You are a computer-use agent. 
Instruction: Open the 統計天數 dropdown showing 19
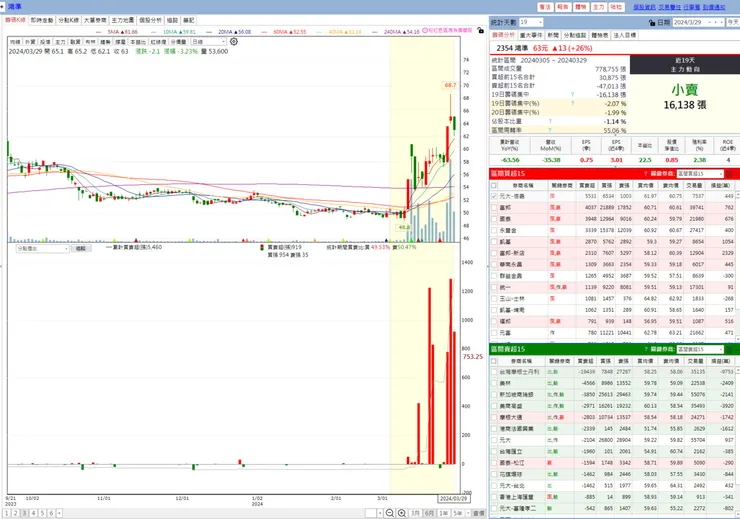531,22
